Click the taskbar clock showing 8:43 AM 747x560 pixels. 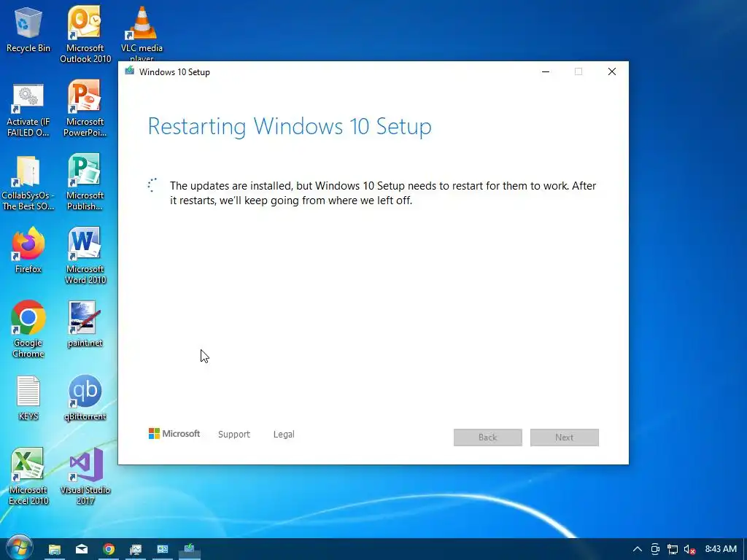tap(720, 549)
